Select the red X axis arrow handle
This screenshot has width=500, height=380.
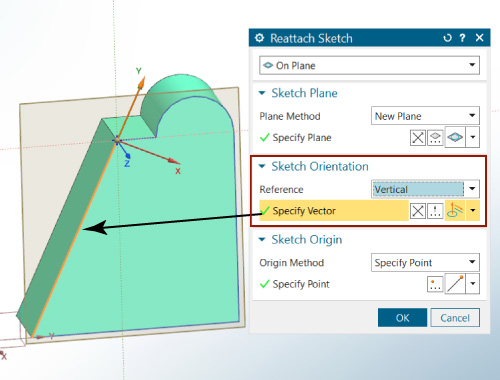click(174, 161)
